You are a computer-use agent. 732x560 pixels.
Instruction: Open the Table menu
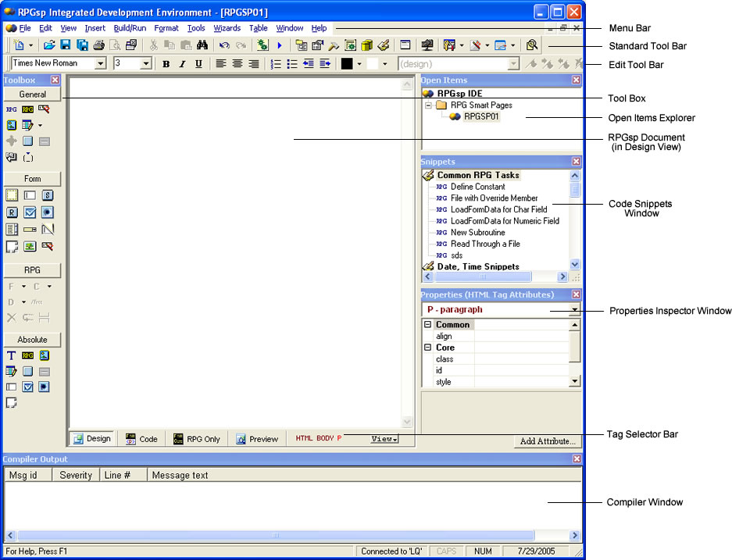(258, 28)
